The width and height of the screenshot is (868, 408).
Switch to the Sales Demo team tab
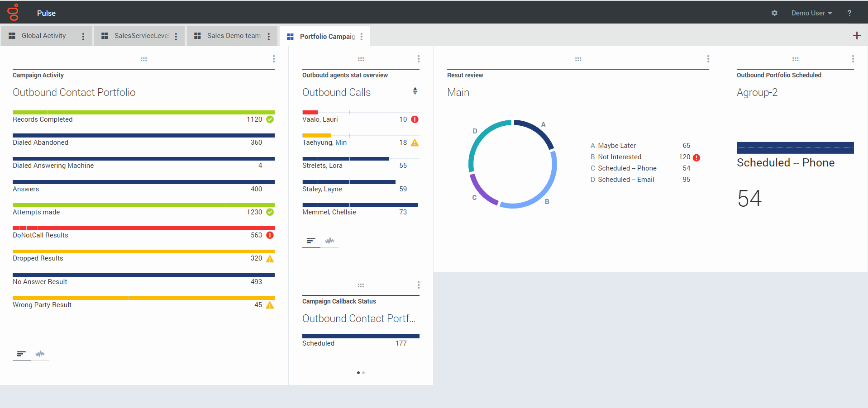[234, 36]
